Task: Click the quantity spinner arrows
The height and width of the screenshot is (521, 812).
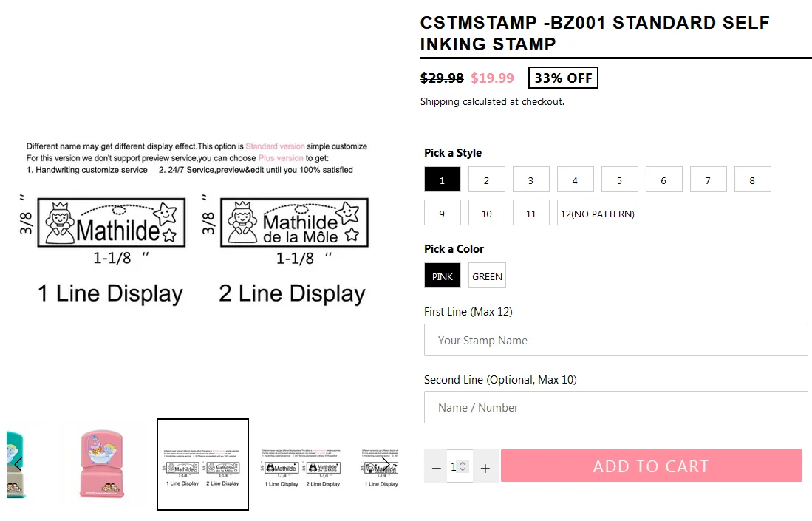Action: 463,466
